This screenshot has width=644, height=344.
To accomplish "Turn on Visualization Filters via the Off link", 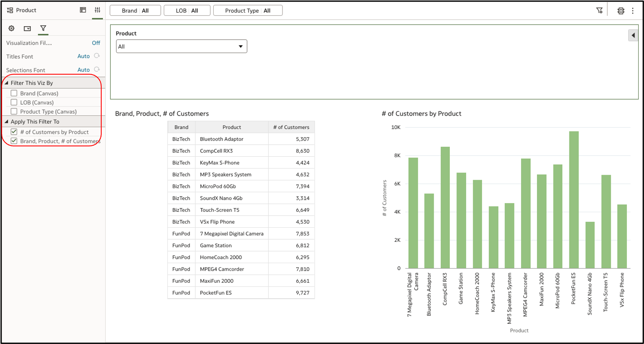I will point(96,43).
